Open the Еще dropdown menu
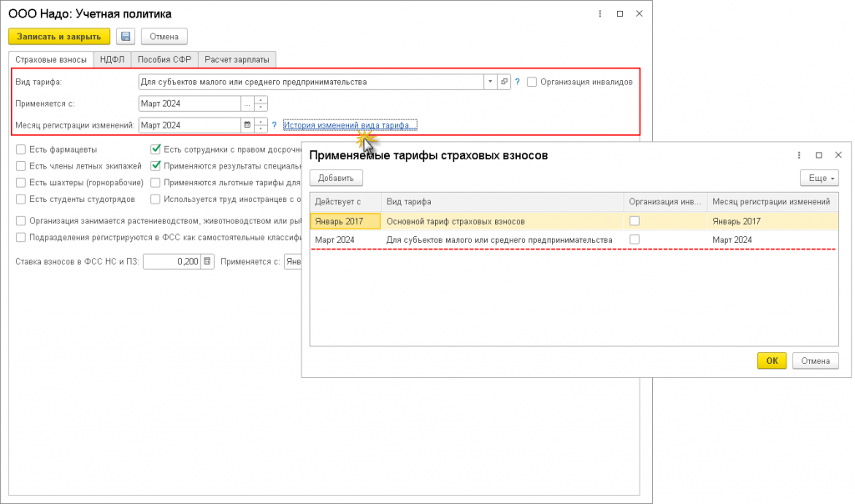 click(x=819, y=179)
